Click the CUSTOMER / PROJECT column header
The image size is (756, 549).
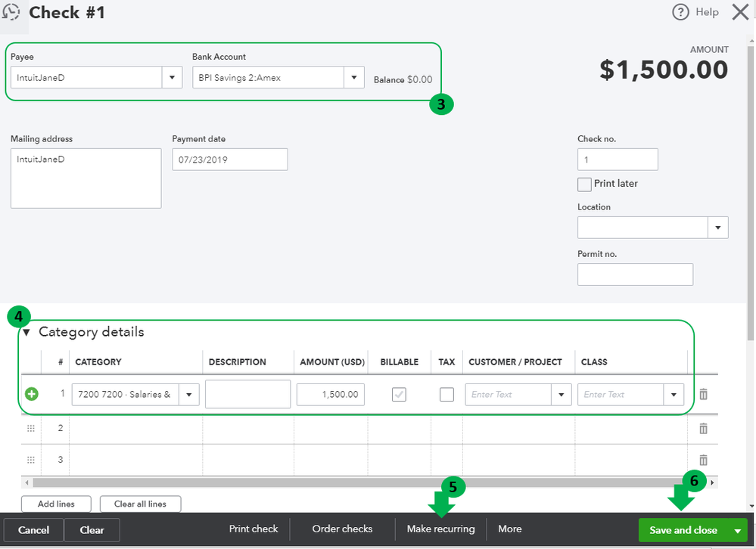point(515,361)
